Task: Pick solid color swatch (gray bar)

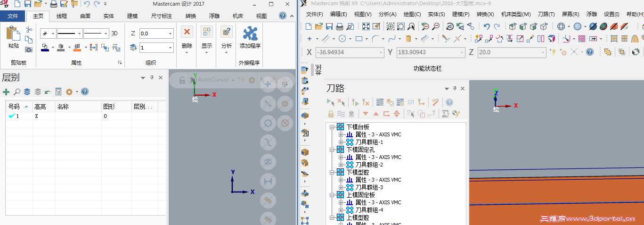Action: point(61,47)
